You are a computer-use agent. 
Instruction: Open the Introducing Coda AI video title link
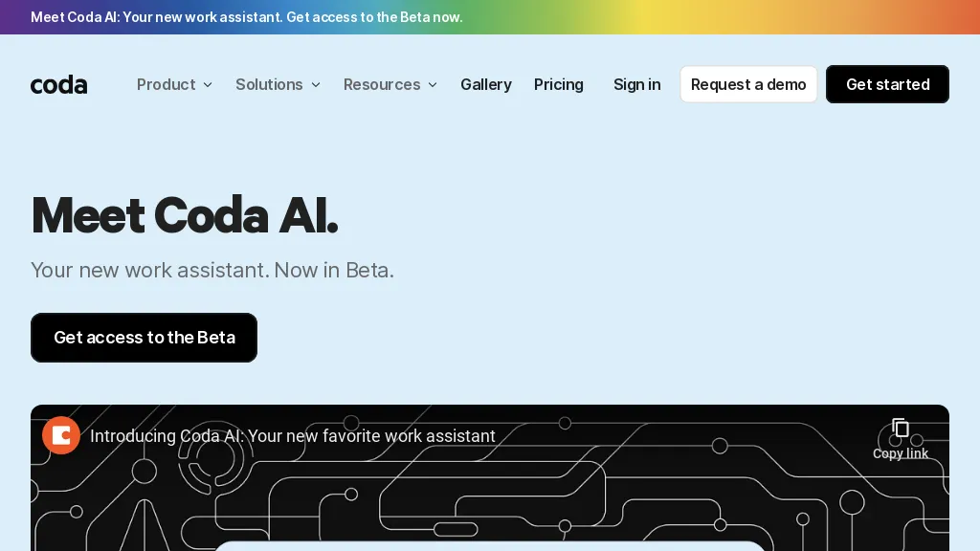pyautogui.click(x=292, y=436)
